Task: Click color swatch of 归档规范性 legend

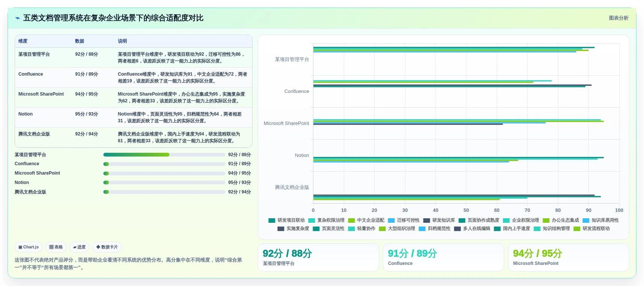Action: [422, 229]
